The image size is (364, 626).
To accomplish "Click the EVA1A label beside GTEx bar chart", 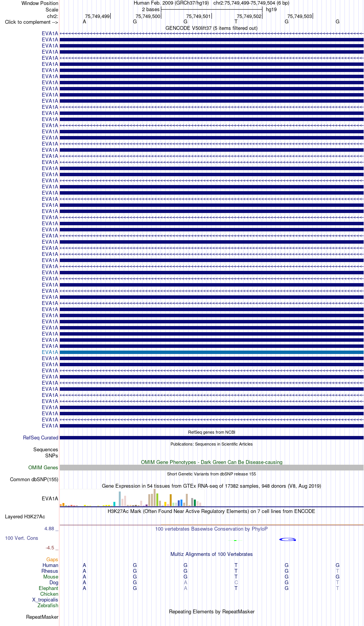I will pos(50,498).
